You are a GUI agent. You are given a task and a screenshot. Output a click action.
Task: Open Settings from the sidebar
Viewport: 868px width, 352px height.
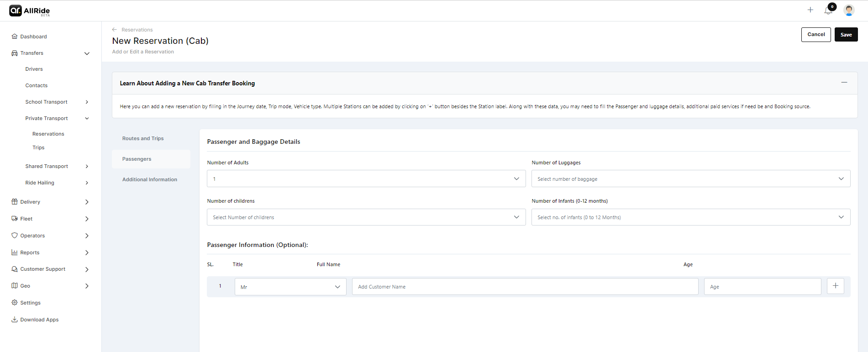[30, 303]
